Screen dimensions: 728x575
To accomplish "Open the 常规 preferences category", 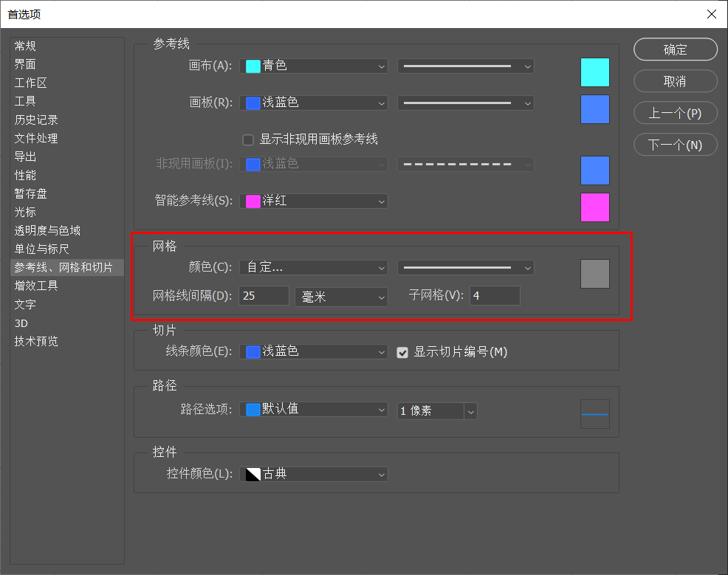I will pos(25,46).
